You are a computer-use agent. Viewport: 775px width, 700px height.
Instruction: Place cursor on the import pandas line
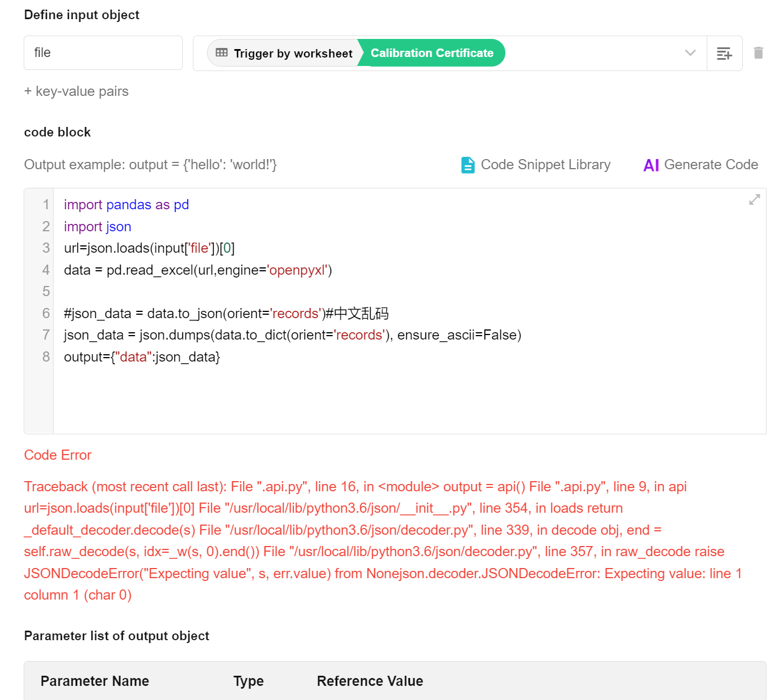[126, 205]
